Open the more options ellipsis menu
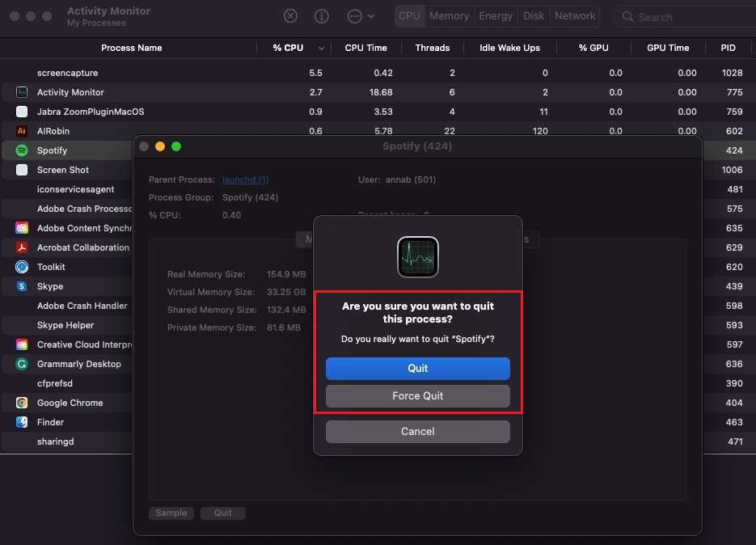The image size is (756, 545). pyautogui.click(x=360, y=16)
